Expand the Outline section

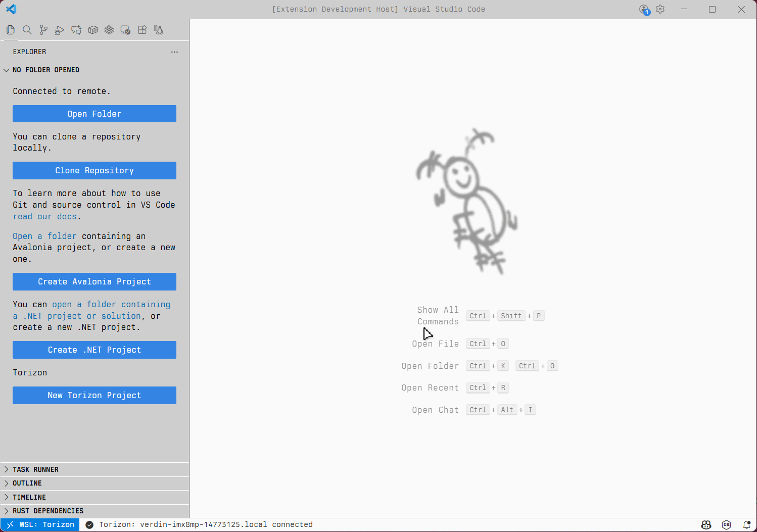(x=27, y=483)
